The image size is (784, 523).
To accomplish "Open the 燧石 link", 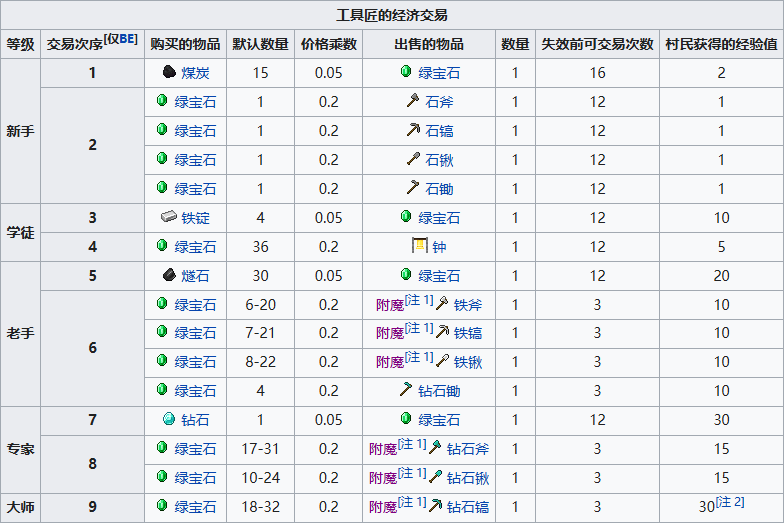I will coord(195,275).
